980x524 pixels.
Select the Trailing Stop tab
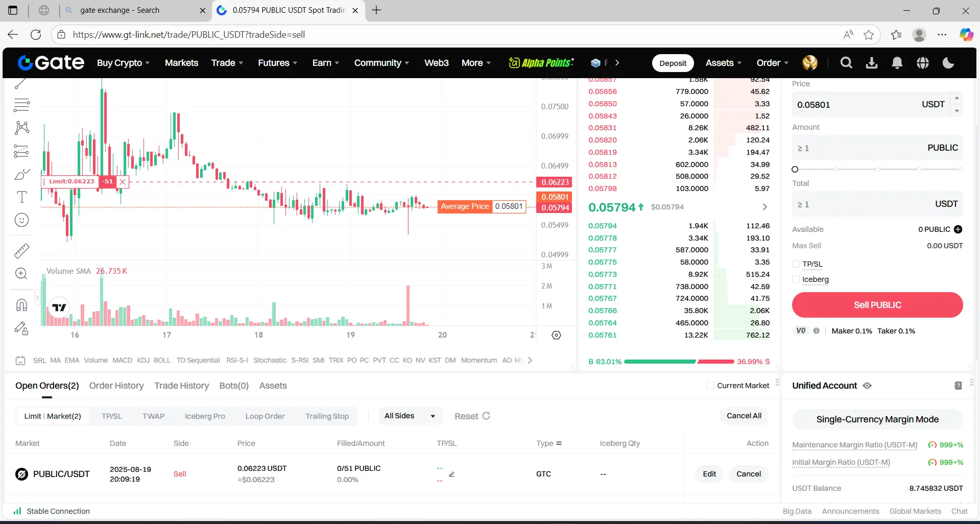pos(327,416)
